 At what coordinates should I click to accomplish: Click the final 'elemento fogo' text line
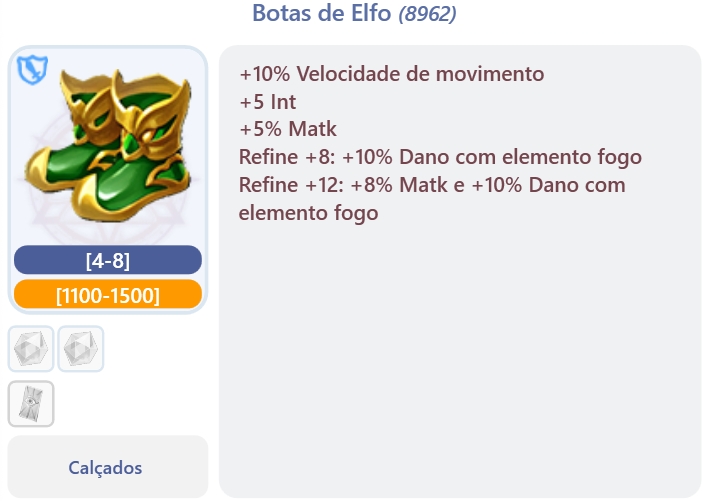[308, 213]
